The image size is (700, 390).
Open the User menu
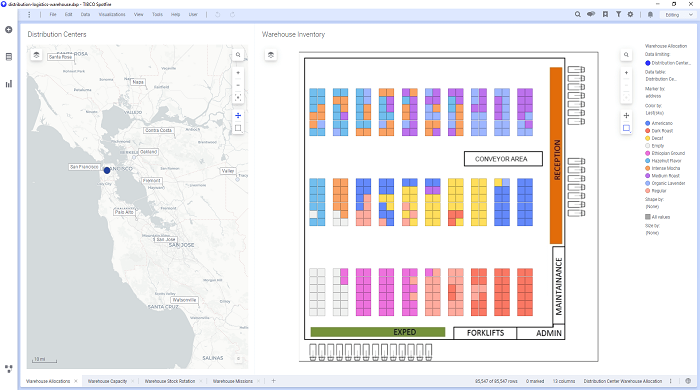(x=193, y=14)
